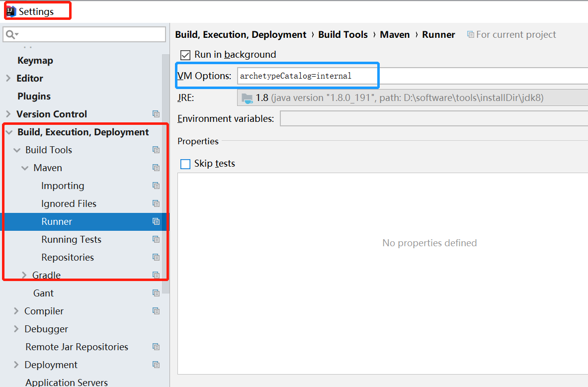Click the Properties section label
Viewport: 588px width, 387px height.
[x=198, y=141]
